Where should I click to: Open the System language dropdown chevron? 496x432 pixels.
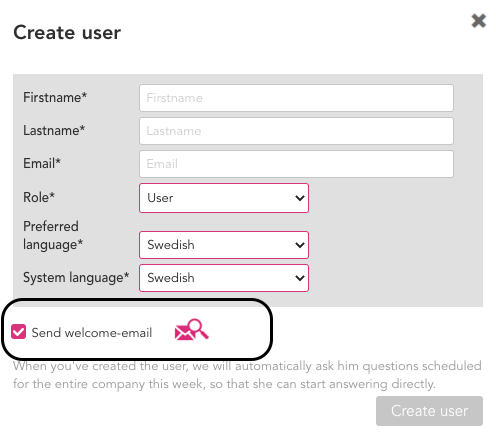(x=300, y=278)
